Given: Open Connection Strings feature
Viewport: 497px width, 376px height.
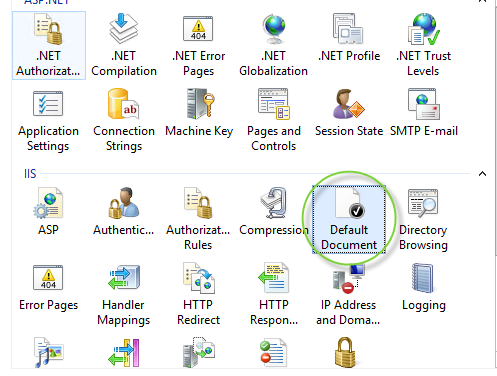Looking at the screenshot, I should (124, 121).
